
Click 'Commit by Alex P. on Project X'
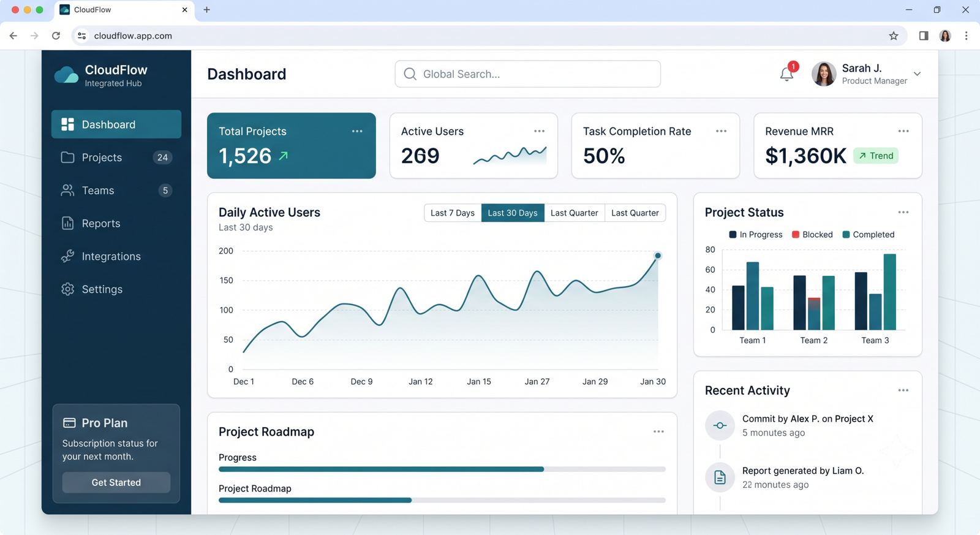(808, 419)
